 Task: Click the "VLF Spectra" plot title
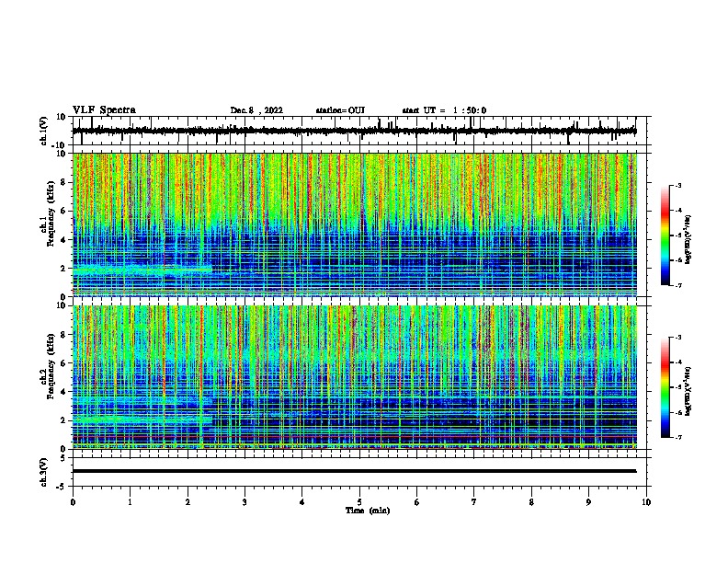click(104, 110)
